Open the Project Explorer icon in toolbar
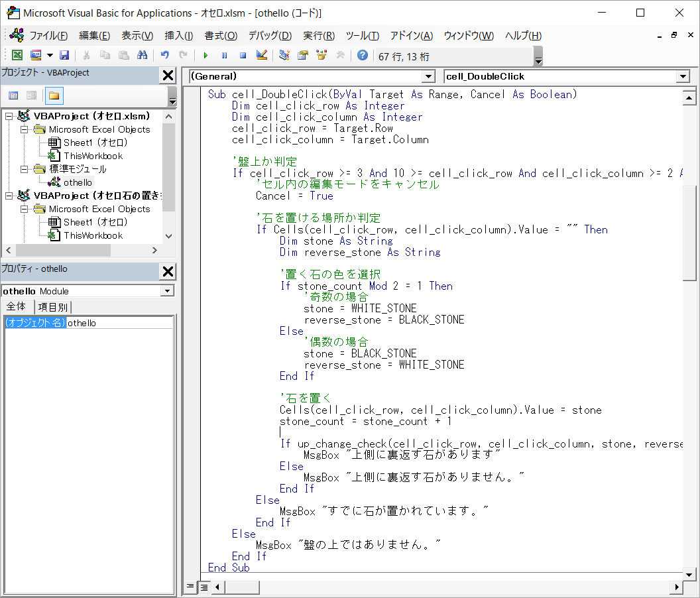This screenshot has width=700, height=598. 284,56
